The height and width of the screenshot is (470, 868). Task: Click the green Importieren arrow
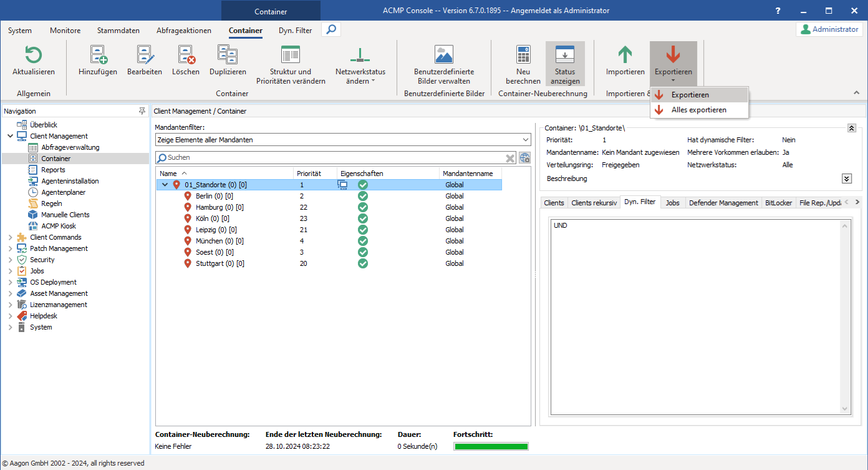coord(625,56)
